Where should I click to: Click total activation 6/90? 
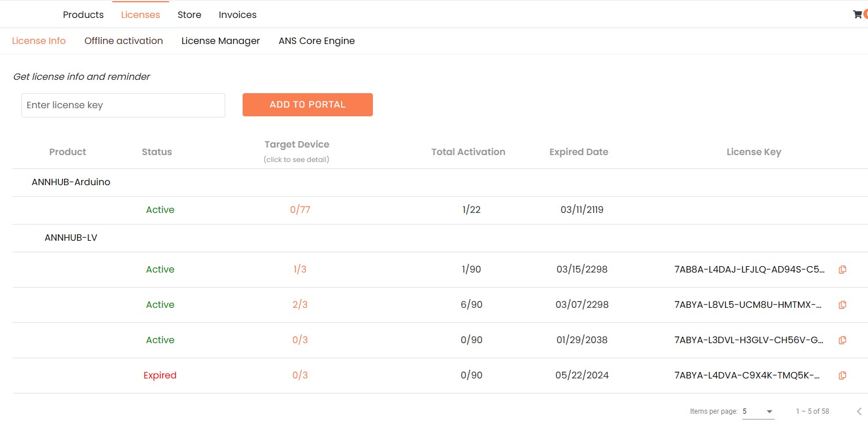[471, 305]
